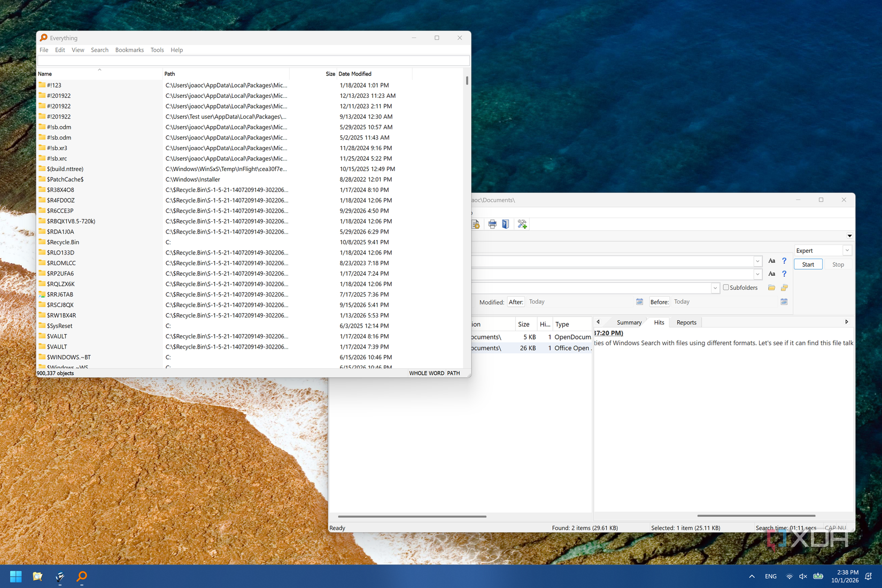This screenshot has height=588, width=882.
Task: Click the print icon in the toolbar
Action: (x=492, y=224)
